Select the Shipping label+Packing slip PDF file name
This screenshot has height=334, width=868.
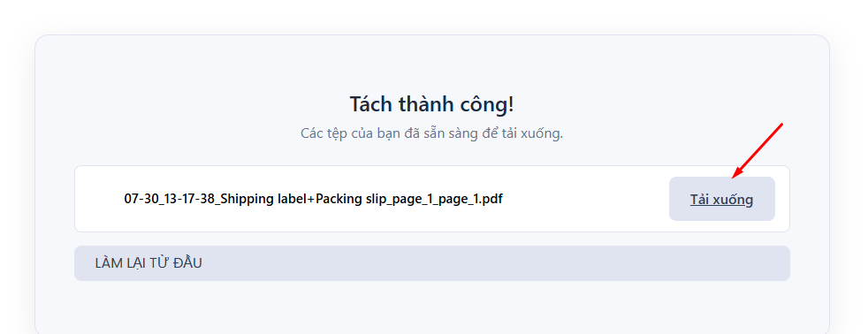click(313, 199)
